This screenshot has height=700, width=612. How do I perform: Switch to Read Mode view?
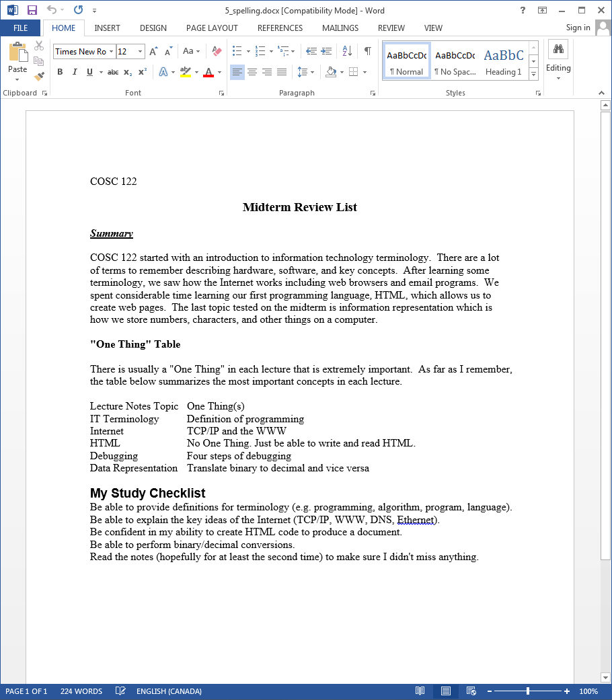(x=420, y=691)
